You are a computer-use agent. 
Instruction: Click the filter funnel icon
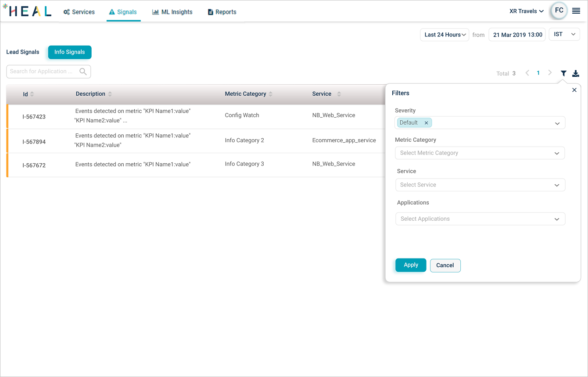[563, 73]
